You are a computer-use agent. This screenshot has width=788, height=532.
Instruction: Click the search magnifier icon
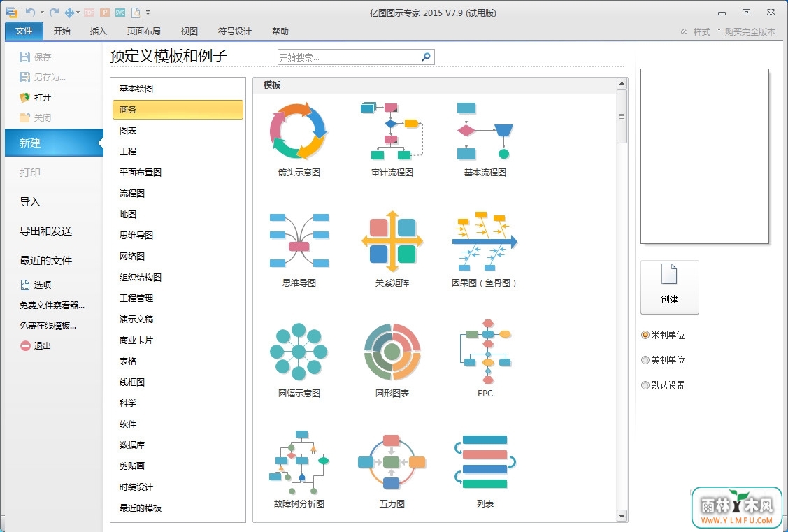[x=427, y=57]
